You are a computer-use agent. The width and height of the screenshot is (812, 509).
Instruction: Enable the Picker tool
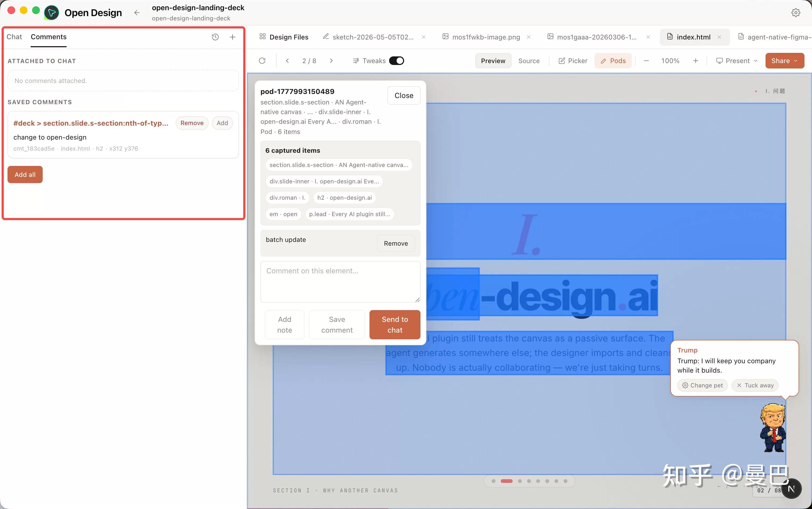pyautogui.click(x=573, y=61)
